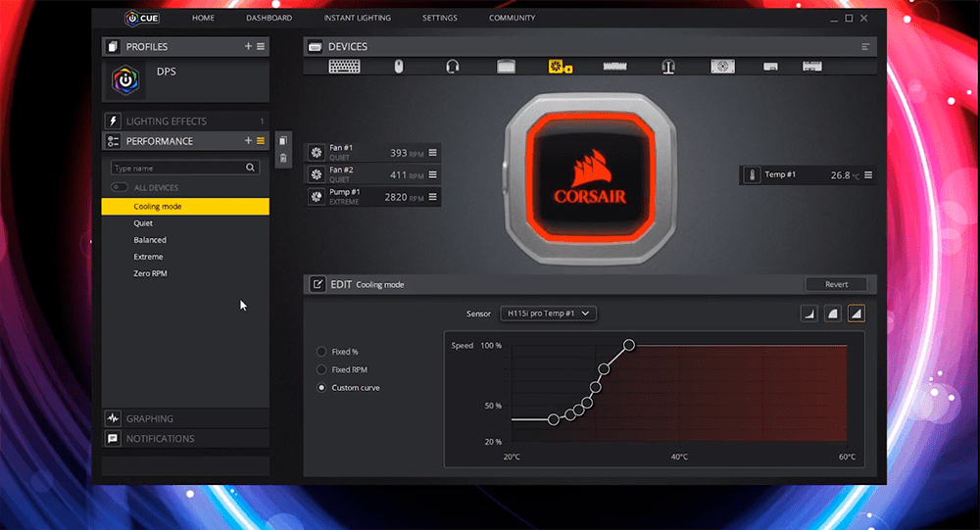Click the Temp #1 thermometer icon
This screenshot has height=530, width=980.
(752, 175)
